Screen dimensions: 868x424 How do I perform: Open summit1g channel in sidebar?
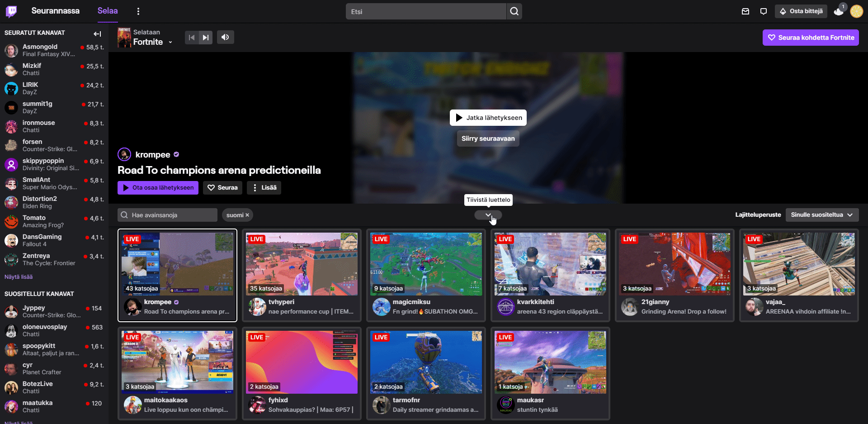(x=54, y=107)
